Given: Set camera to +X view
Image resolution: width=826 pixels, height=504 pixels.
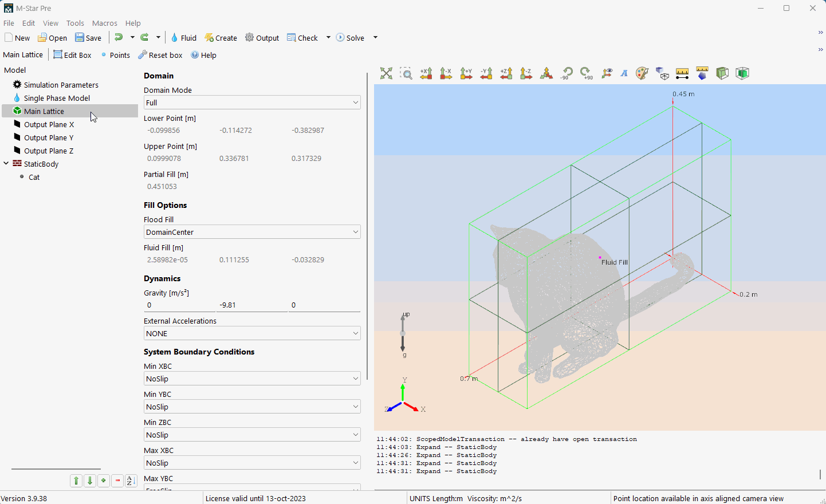Looking at the screenshot, I should [x=426, y=73].
